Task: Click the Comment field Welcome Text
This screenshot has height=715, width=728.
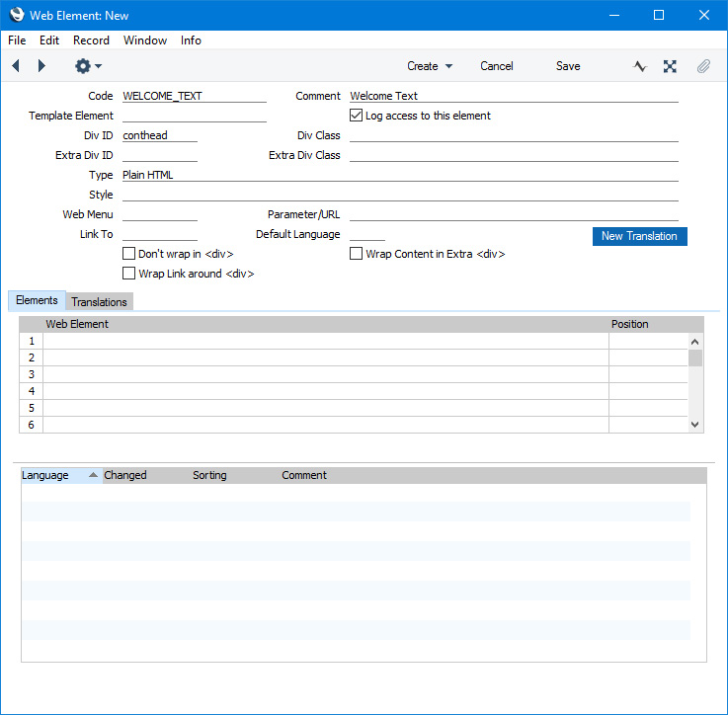Action: point(514,96)
